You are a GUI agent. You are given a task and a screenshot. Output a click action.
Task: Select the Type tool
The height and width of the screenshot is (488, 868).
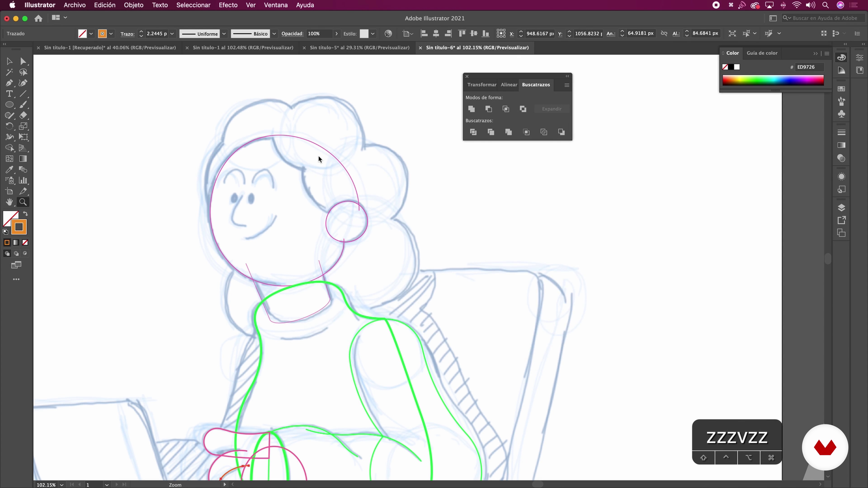pyautogui.click(x=9, y=94)
